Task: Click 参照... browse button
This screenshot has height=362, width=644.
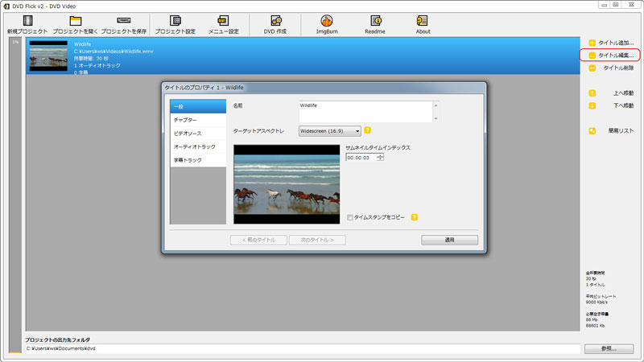Action: click(x=609, y=348)
